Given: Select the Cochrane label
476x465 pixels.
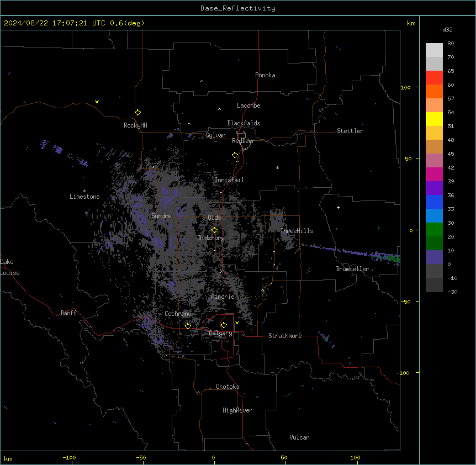Looking at the screenshot, I should tap(178, 314).
